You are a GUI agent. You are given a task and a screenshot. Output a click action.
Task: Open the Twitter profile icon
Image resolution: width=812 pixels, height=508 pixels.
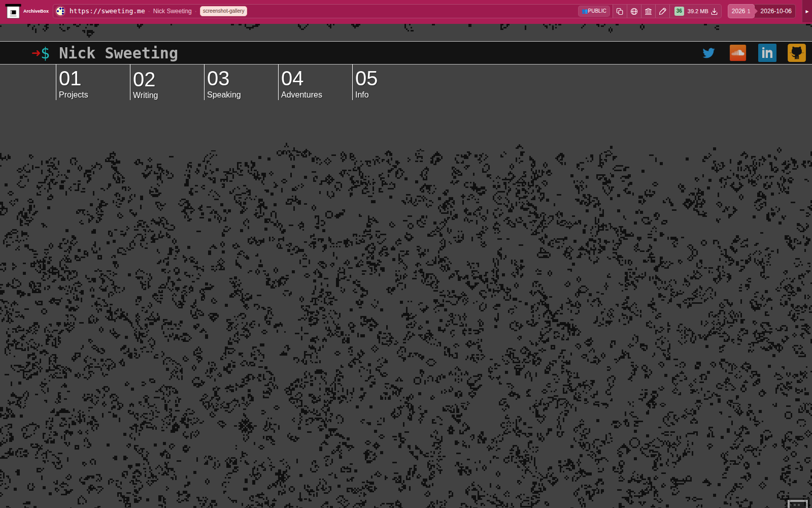pos(708,53)
